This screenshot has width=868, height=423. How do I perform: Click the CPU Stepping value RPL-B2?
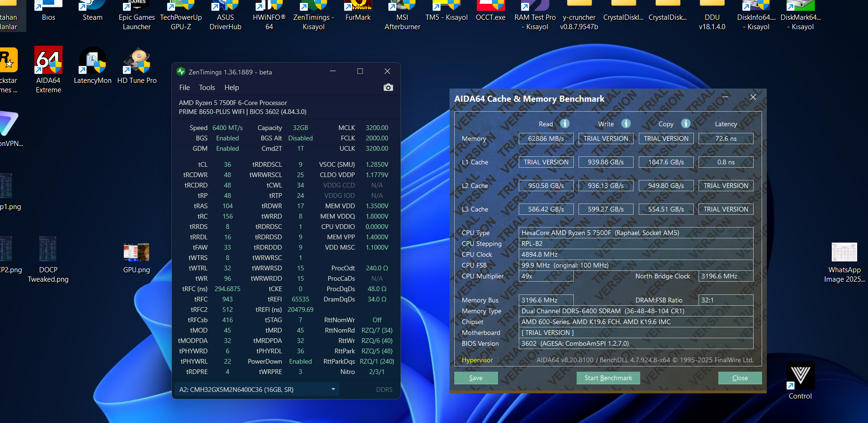(x=636, y=244)
